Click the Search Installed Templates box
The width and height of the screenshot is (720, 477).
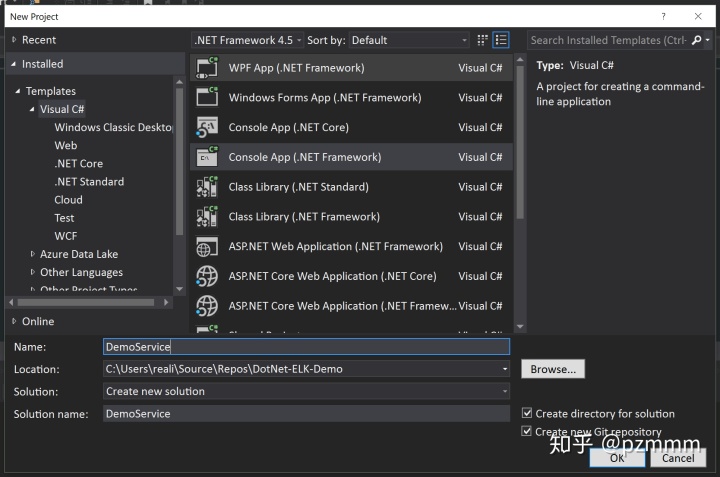(608, 40)
